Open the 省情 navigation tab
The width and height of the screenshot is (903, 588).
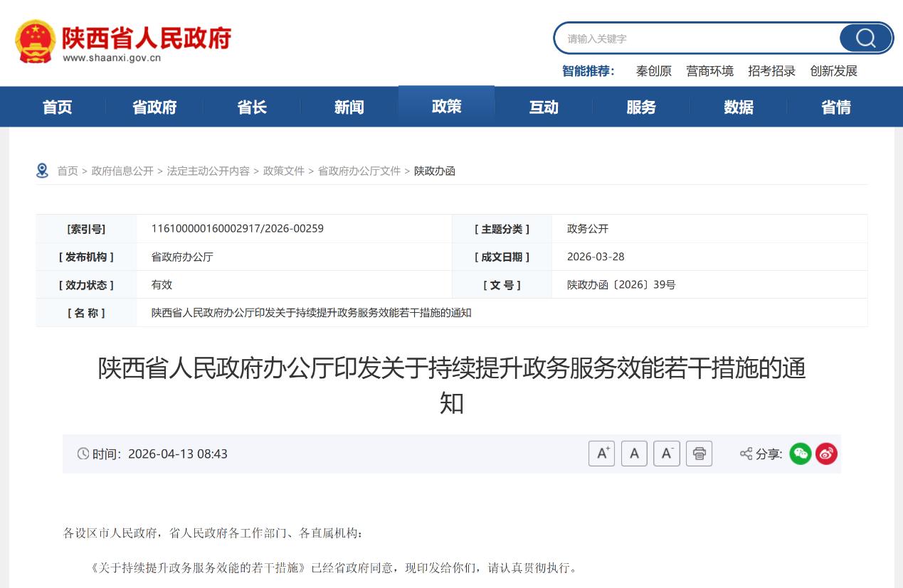pyautogui.click(x=836, y=107)
